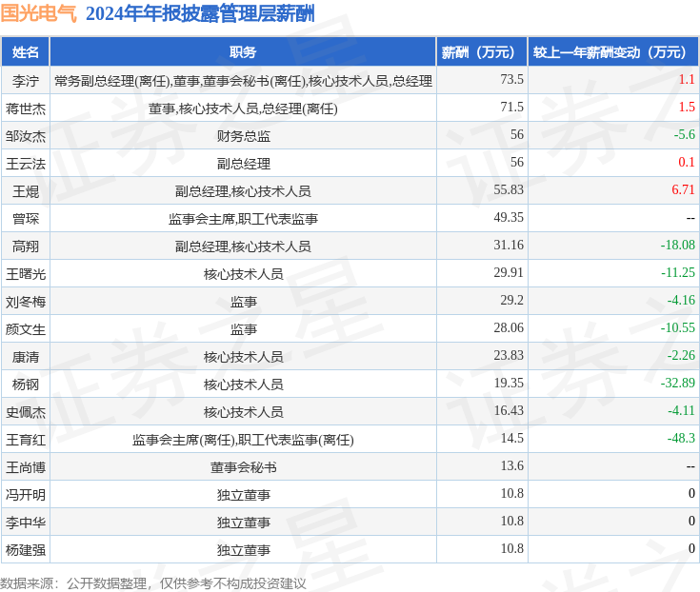
Task: Click the 薪酬（万元） column header
Action: [482, 52]
